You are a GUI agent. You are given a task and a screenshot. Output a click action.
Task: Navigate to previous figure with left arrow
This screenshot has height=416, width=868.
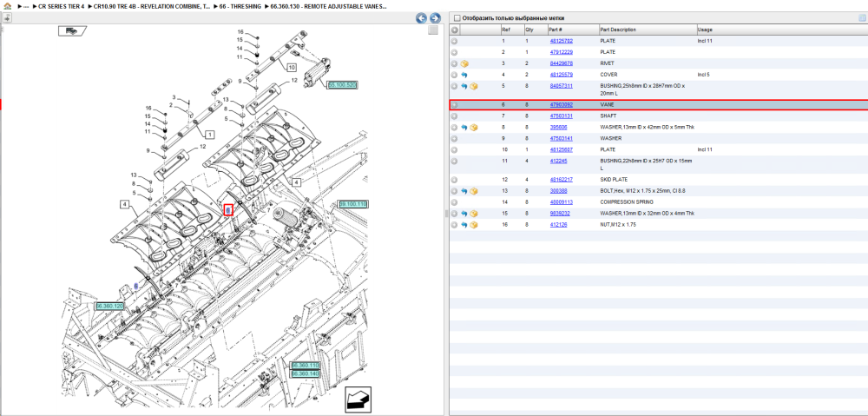click(421, 17)
